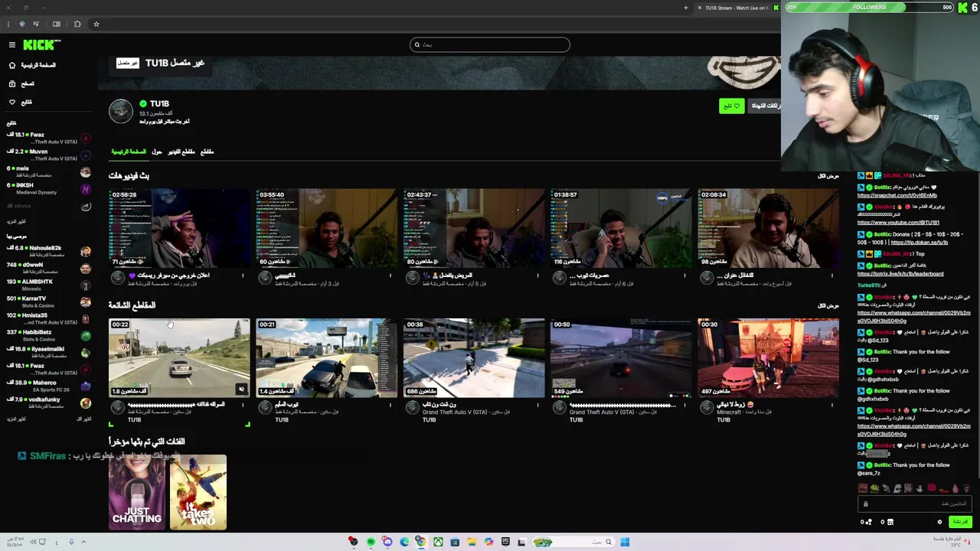
Task: Select the Home tab under TU1B
Action: [129, 152]
